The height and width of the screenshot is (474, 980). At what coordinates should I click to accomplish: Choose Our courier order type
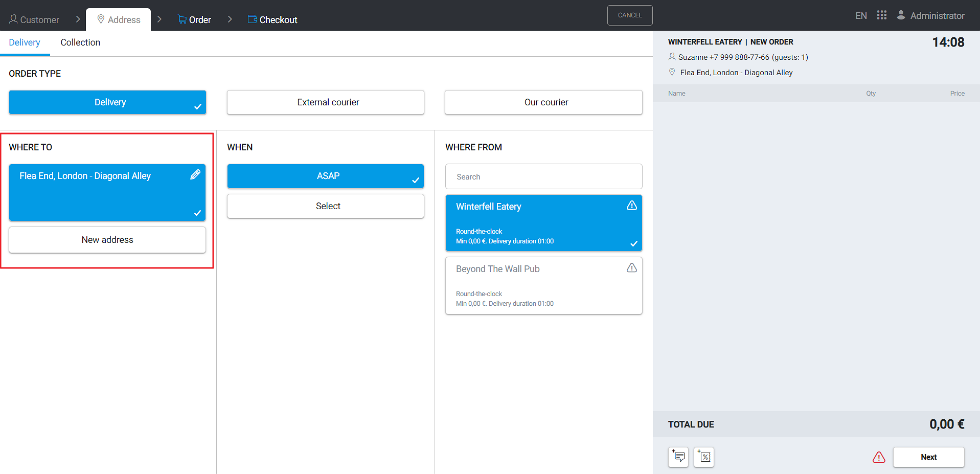543,102
